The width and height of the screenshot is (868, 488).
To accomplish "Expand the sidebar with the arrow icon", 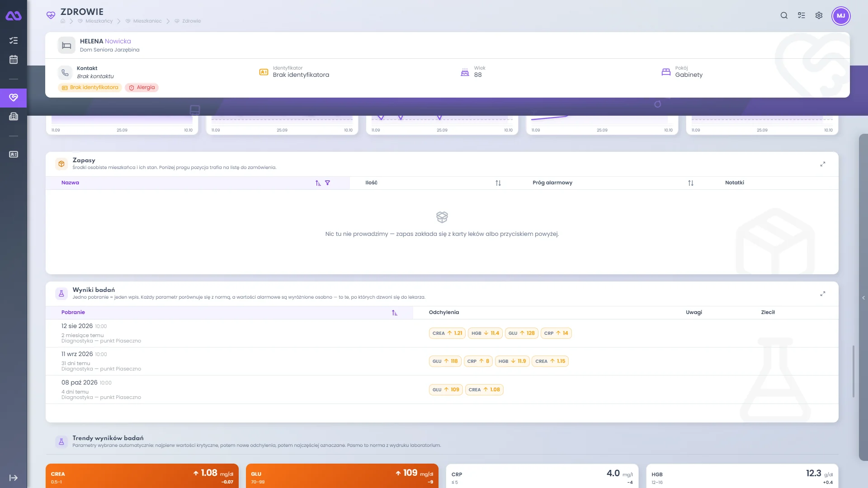I will click(x=14, y=478).
